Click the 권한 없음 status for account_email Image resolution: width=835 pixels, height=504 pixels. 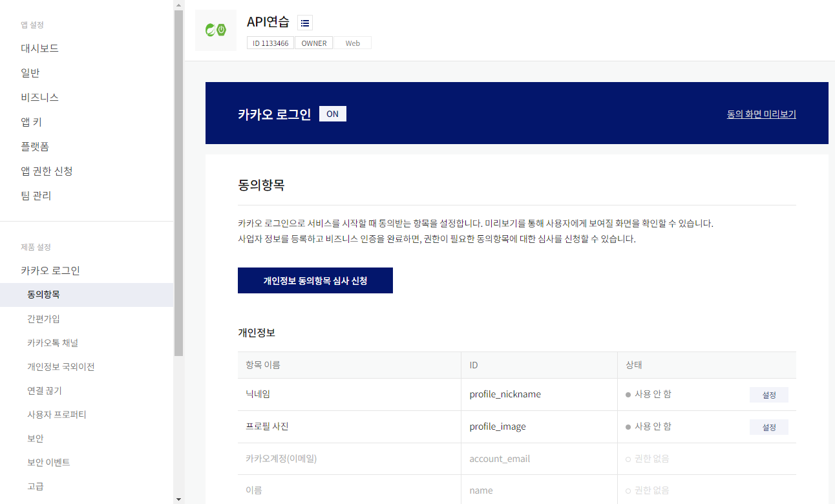[x=647, y=459]
